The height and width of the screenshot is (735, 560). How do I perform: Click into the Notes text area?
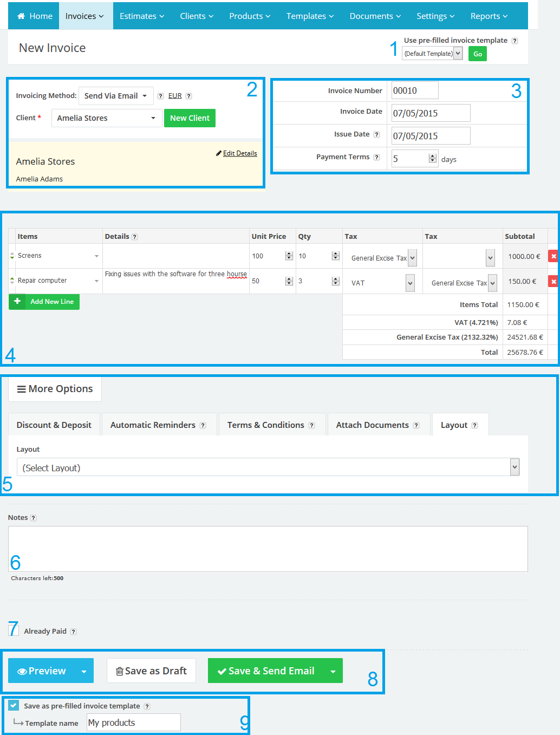click(x=268, y=549)
